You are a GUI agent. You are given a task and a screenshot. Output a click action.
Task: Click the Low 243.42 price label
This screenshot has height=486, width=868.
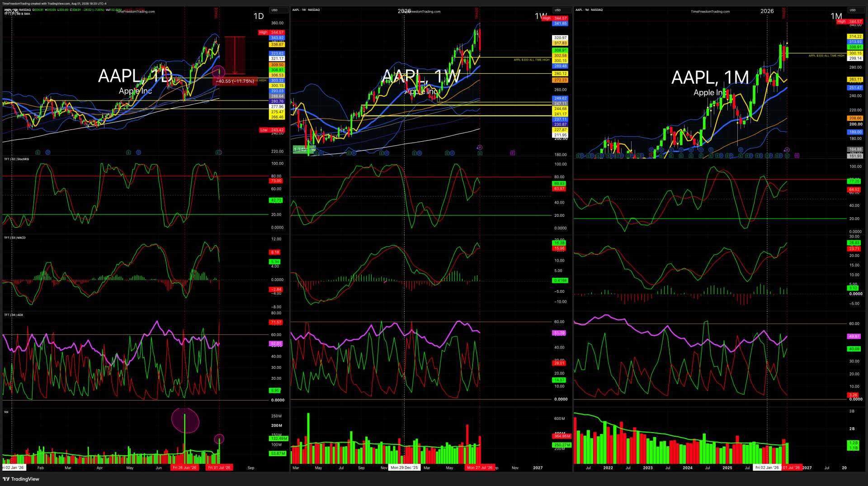272,130
